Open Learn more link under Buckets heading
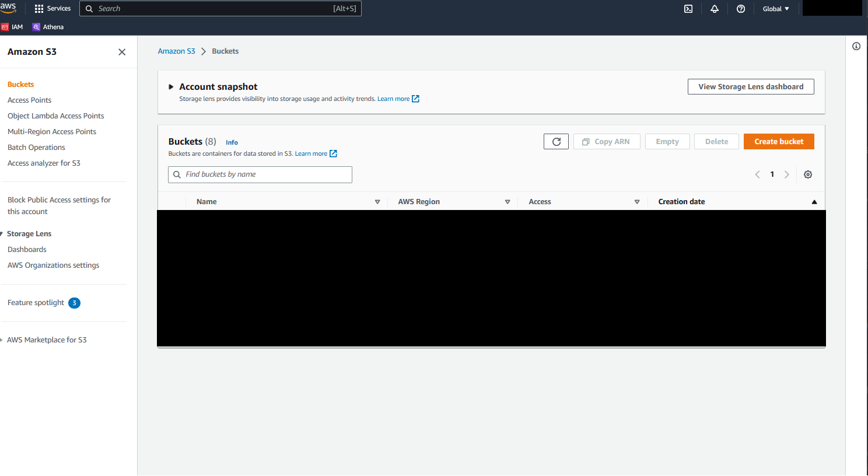Viewport: 868px width, 476px height. coord(316,154)
